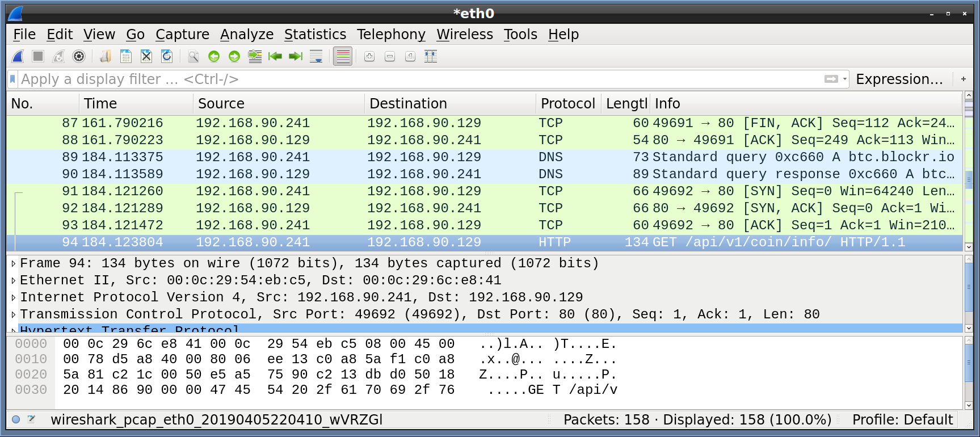Open a capture file
980x437 pixels.
pyautogui.click(x=106, y=56)
